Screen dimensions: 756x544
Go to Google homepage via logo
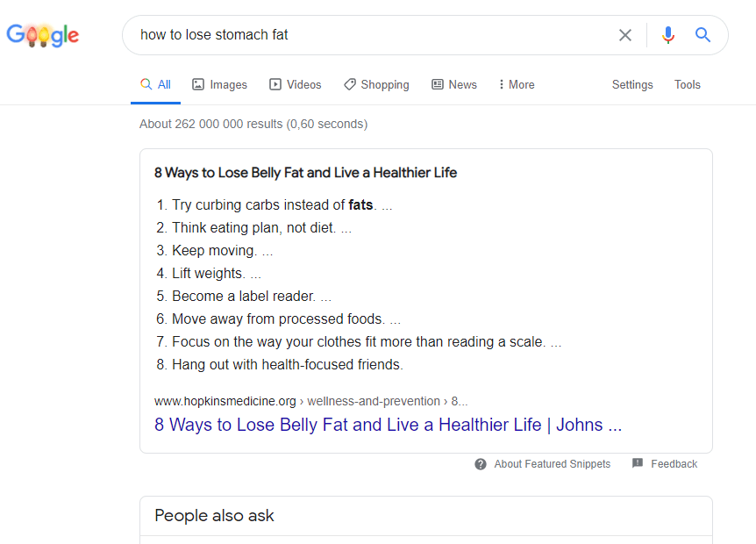[43, 35]
